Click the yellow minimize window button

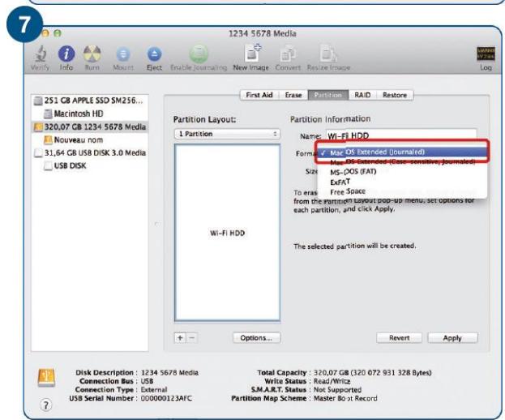click(x=46, y=33)
